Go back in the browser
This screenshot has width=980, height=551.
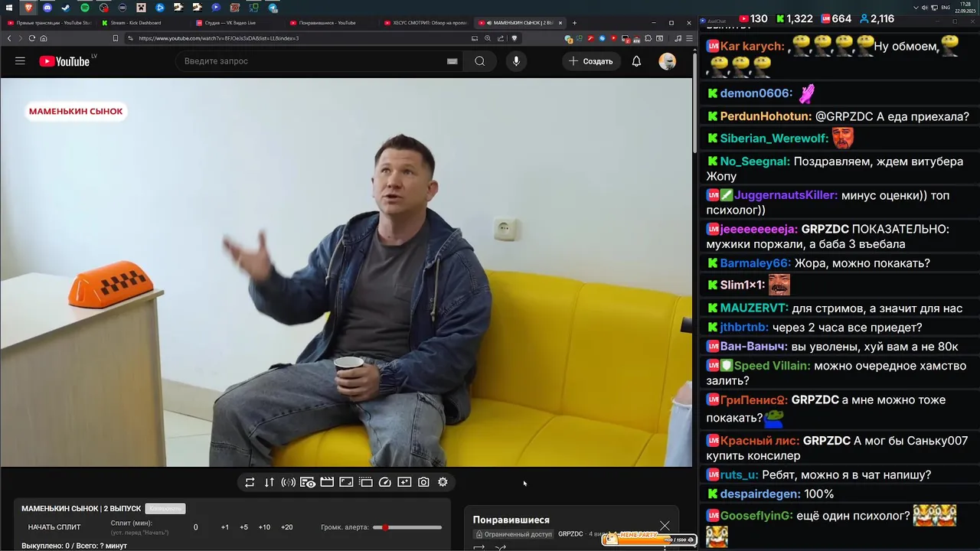click(9, 38)
